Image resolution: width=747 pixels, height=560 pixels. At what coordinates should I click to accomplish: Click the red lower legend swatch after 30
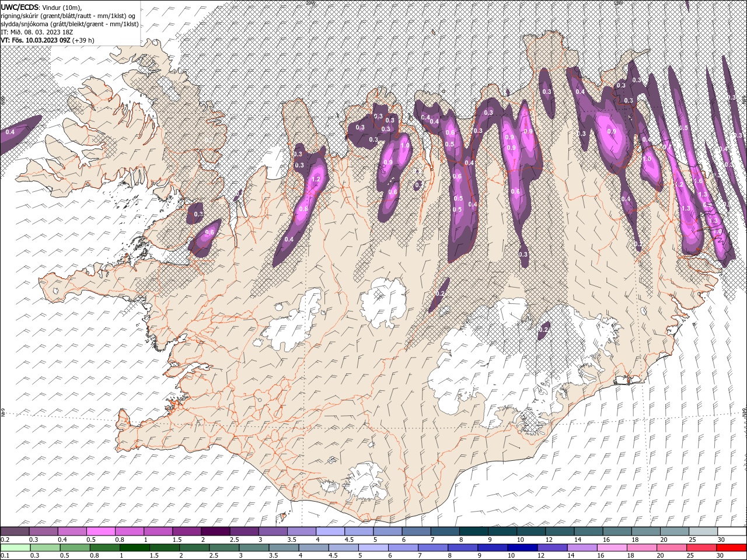732,548
